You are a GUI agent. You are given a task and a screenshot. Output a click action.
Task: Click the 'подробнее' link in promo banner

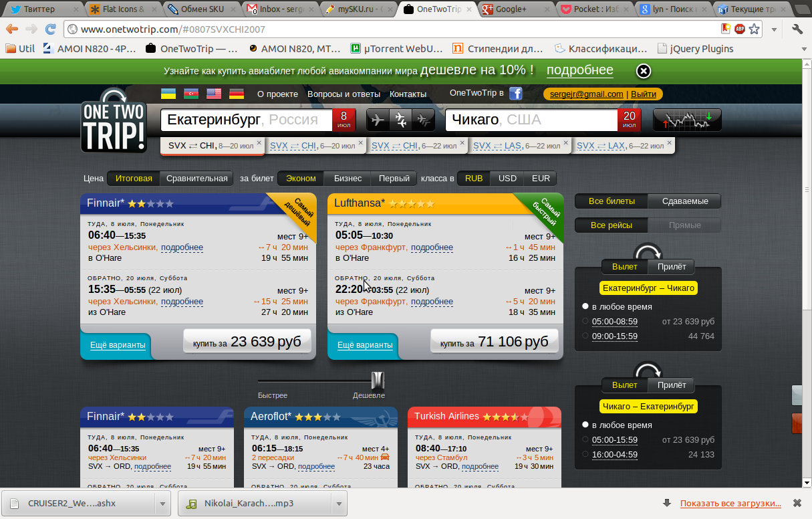pos(579,70)
